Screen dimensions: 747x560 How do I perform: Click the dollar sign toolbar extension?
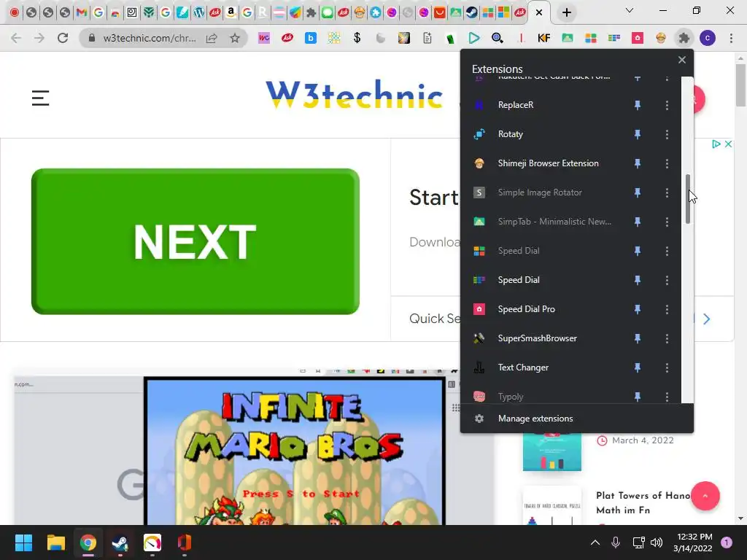tap(357, 38)
